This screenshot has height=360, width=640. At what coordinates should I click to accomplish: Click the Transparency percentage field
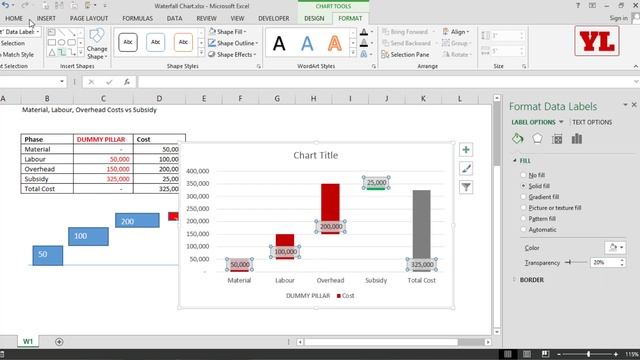click(x=605, y=262)
